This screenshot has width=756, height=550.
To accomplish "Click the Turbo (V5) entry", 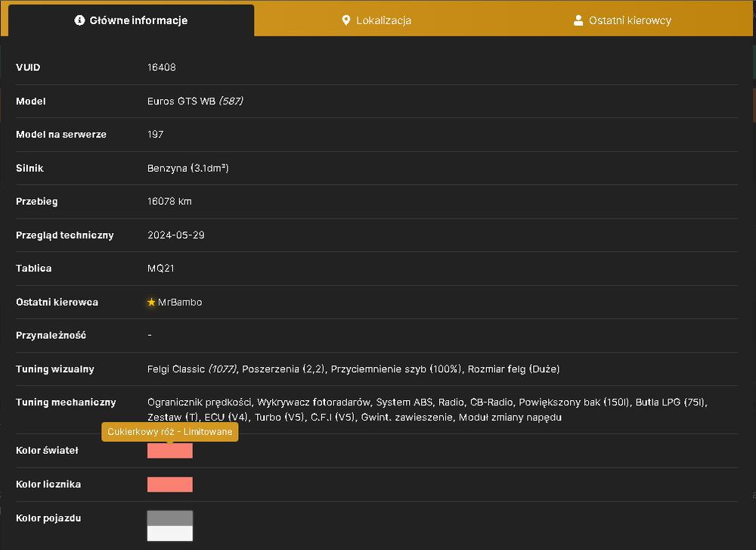I will (279, 418).
